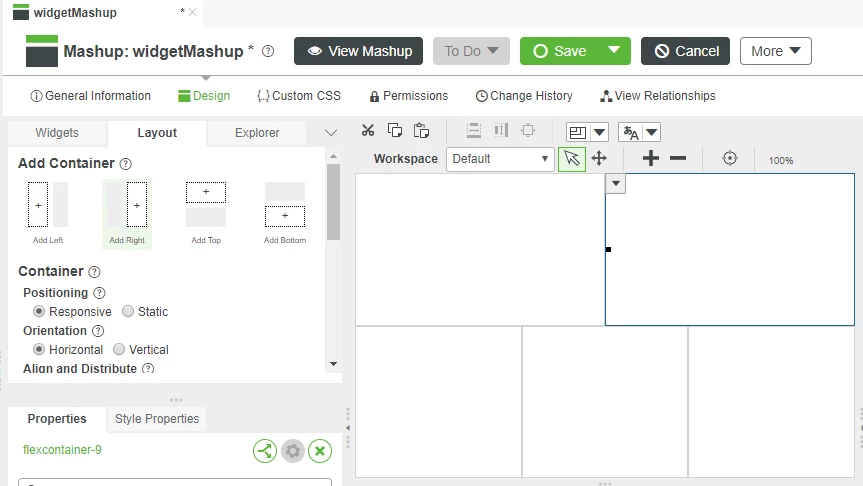
Task: Click Layout panel scroll up arrow
Action: (333, 156)
